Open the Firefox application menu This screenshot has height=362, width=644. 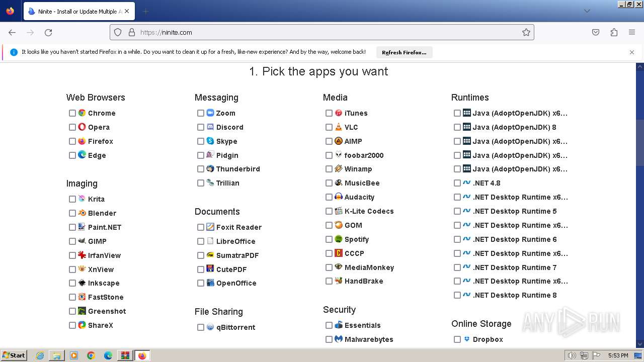point(632,32)
